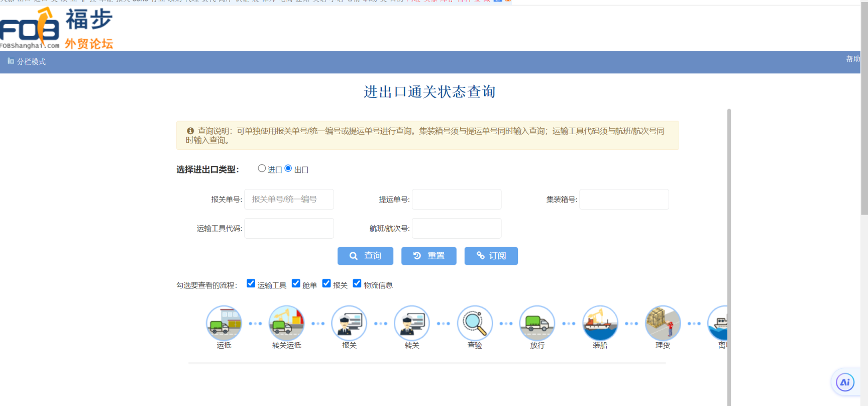This screenshot has width=868, height=406.
Task: Click the 理货 tally cargo icon
Action: click(x=663, y=323)
